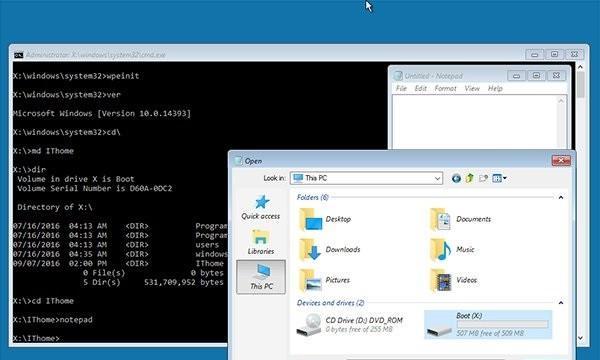Click "Microsoft Windows [Version 10.0.14393]" text
The height and width of the screenshot is (360, 600).
102,113
